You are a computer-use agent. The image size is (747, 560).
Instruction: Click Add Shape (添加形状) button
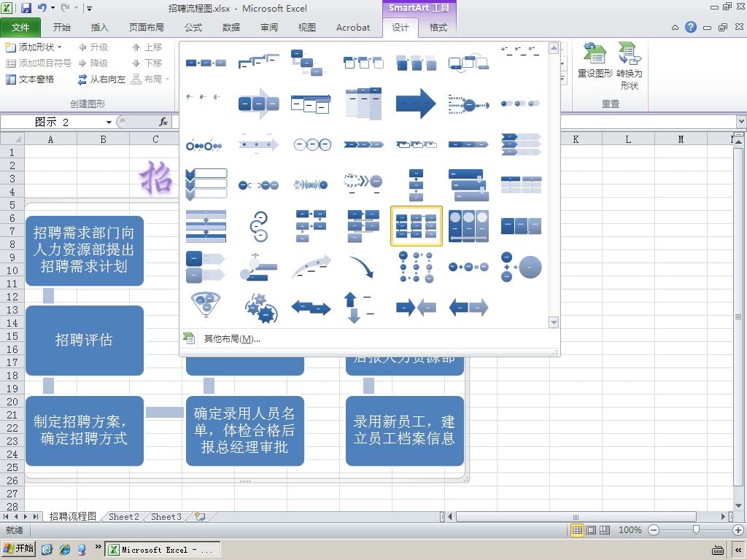[x=31, y=47]
